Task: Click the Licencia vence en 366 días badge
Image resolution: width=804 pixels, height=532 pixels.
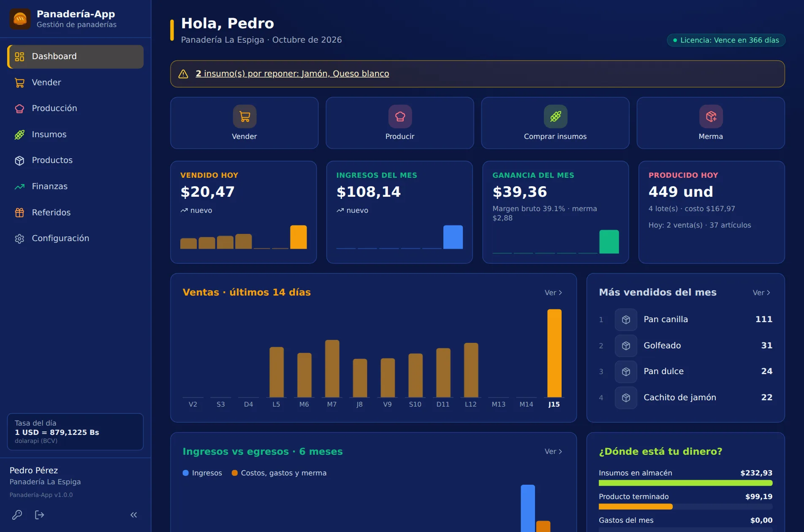Action: 726,40
